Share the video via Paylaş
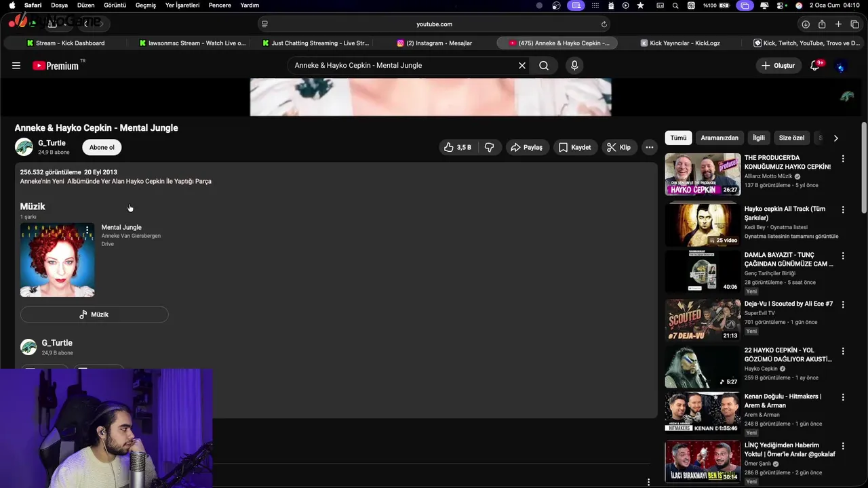 [527, 147]
